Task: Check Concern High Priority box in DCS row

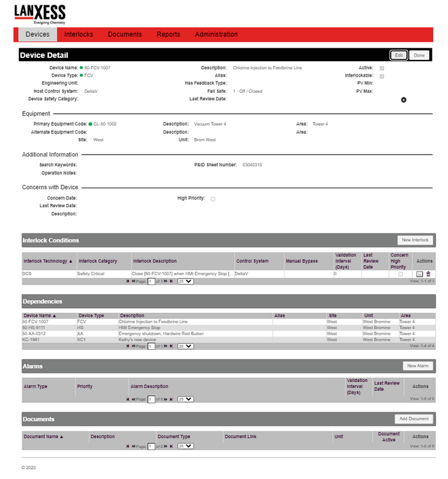Action: pyautogui.click(x=400, y=274)
